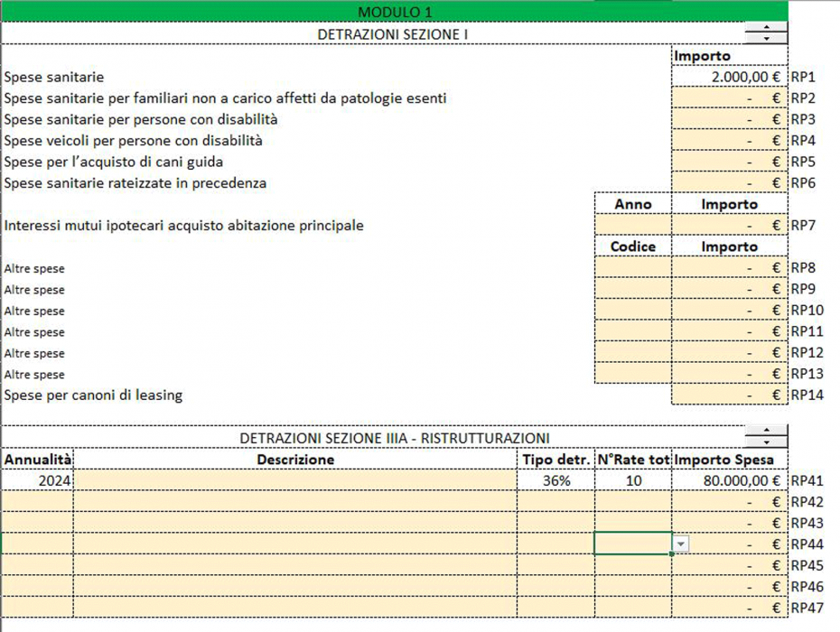Click the Importo Spesa cell in row RP47
The width and height of the screenshot is (840, 632).
(x=729, y=608)
